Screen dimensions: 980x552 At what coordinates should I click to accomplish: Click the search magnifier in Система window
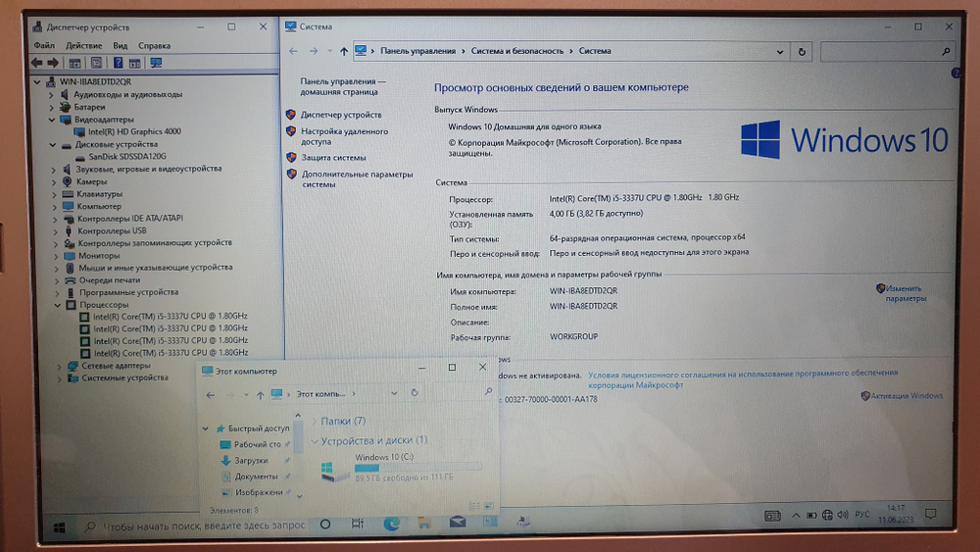947,52
